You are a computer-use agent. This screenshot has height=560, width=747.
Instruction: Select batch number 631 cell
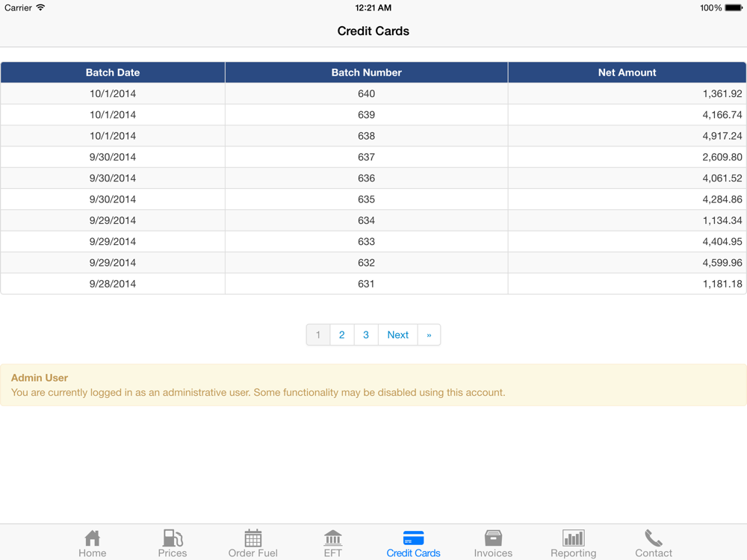pos(366,284)
